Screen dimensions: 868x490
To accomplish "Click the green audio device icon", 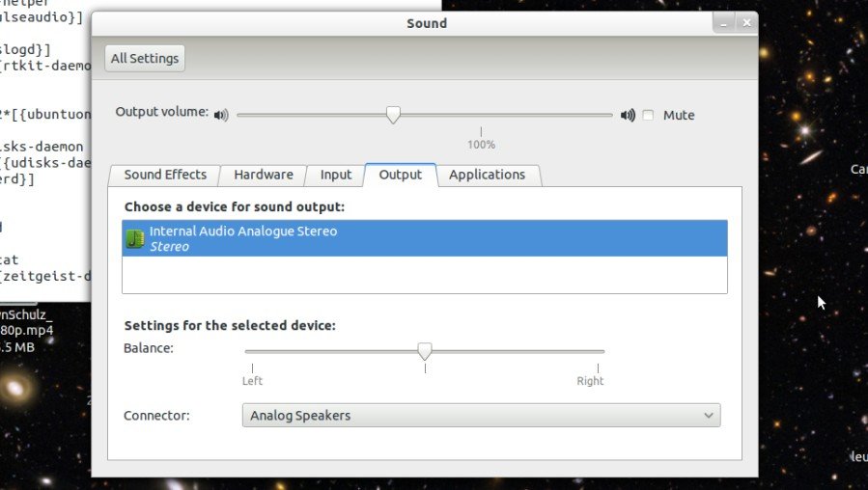I will 135,238.
